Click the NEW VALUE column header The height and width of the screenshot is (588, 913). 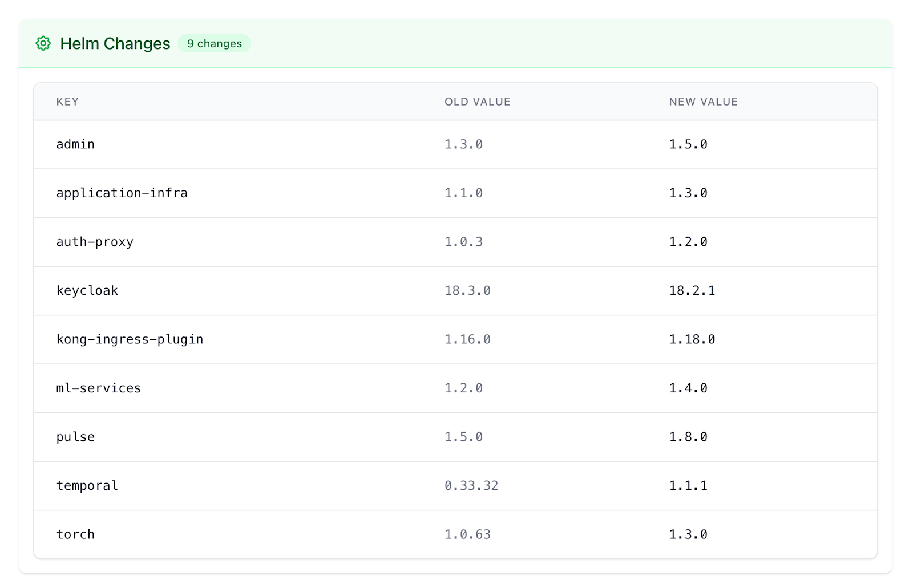(x=703, y=102)
